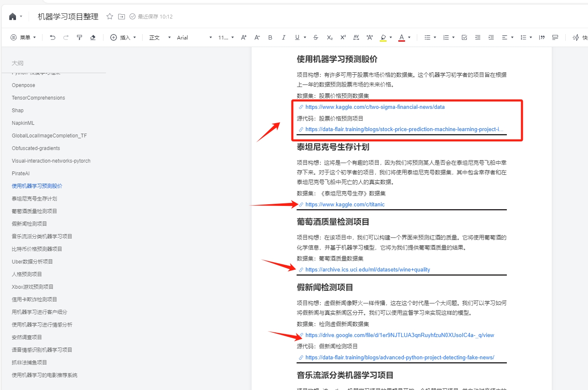
Task: Toggle bold formatting
Action: pyautogui.click(x=270, y=37)
